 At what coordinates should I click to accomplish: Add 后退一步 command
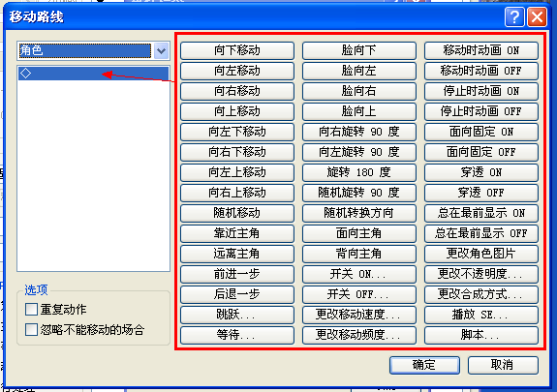click(x=237, y=294)
